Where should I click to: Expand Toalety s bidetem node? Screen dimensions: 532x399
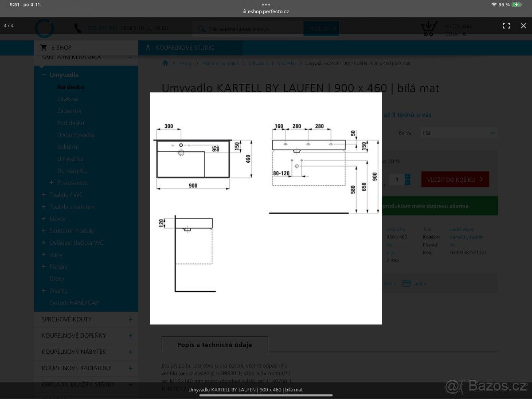click(x=43, y=207)
